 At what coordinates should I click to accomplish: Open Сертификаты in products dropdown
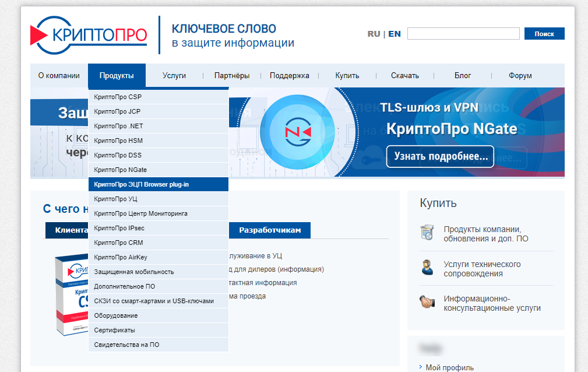click(159, 331)
